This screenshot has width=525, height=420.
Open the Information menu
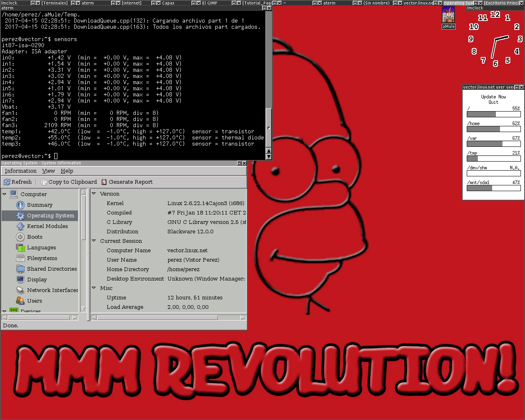[21, 171]
